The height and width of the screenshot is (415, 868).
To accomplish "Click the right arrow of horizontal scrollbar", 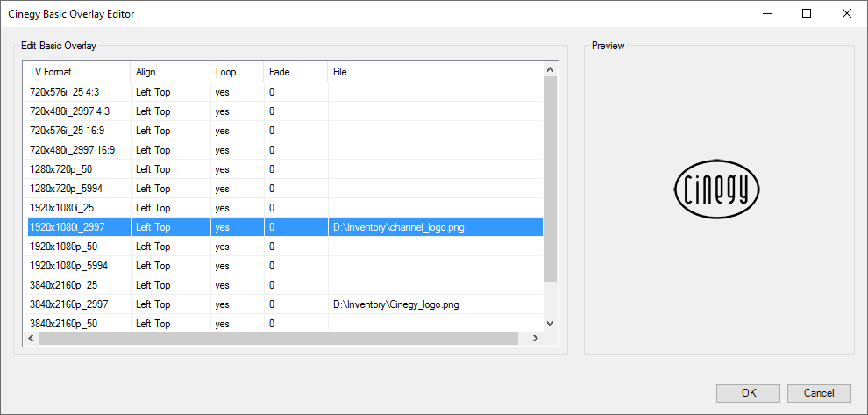I will pos(536,338).
